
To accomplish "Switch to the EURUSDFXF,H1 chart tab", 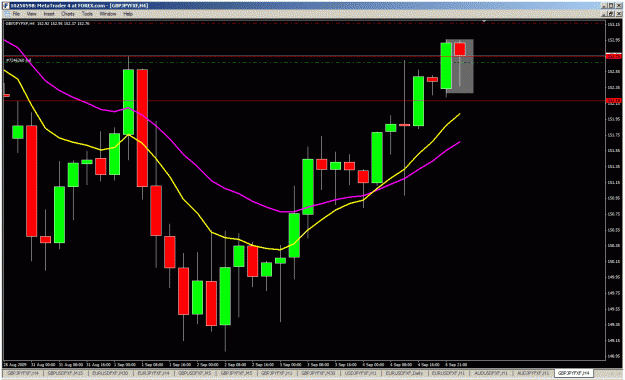I will click(448, 373).
